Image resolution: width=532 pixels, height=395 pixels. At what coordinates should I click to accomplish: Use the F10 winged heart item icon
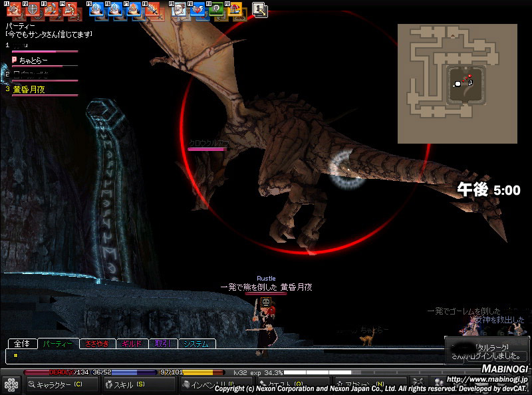tap(198, 9)
